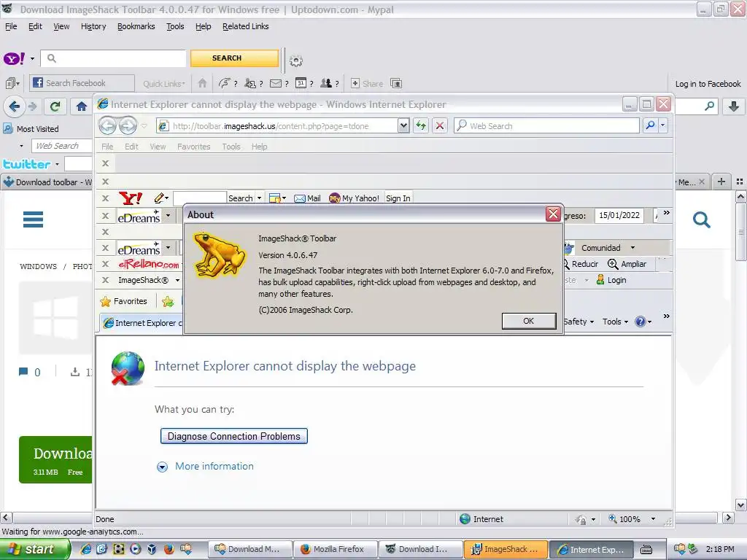Screen dimensions: 747x560
Task: Click Share in Facebook toolbar
Action: (x=367, y=83)
